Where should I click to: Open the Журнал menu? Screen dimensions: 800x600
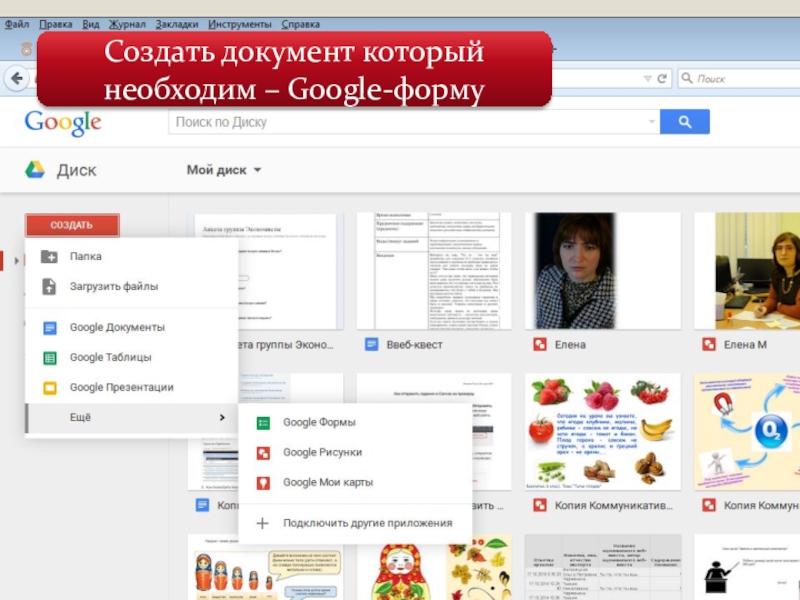click(127, 24)
